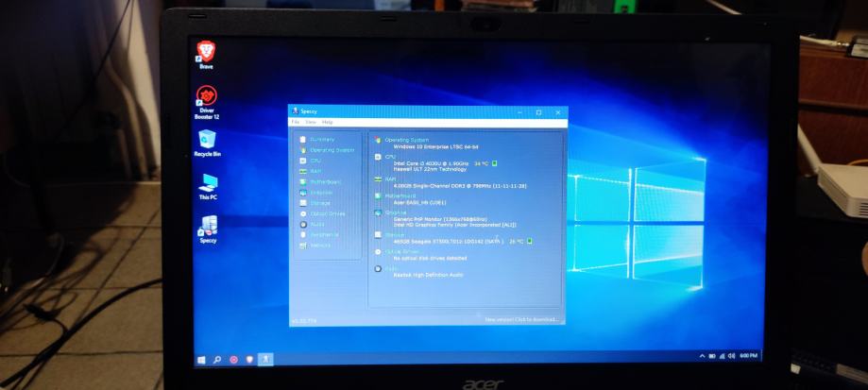The width and height of the screenshot is (868, 390).
Task: Click the green CPU temperature indicator icon
Action: pos(495,163)
